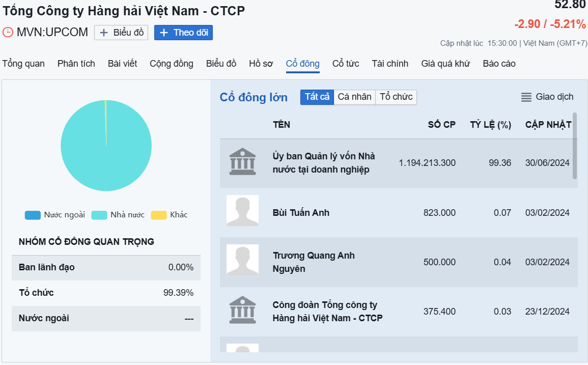Screen dimensions: 588x365
Task: Toggle the Nước ngoài legend swatch
Action: click(x=33, y=215)
